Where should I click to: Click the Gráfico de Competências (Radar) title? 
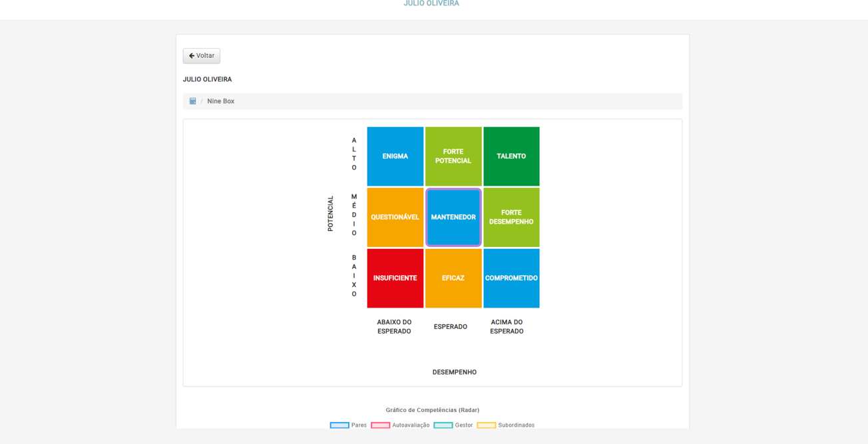tap(432, 410)
